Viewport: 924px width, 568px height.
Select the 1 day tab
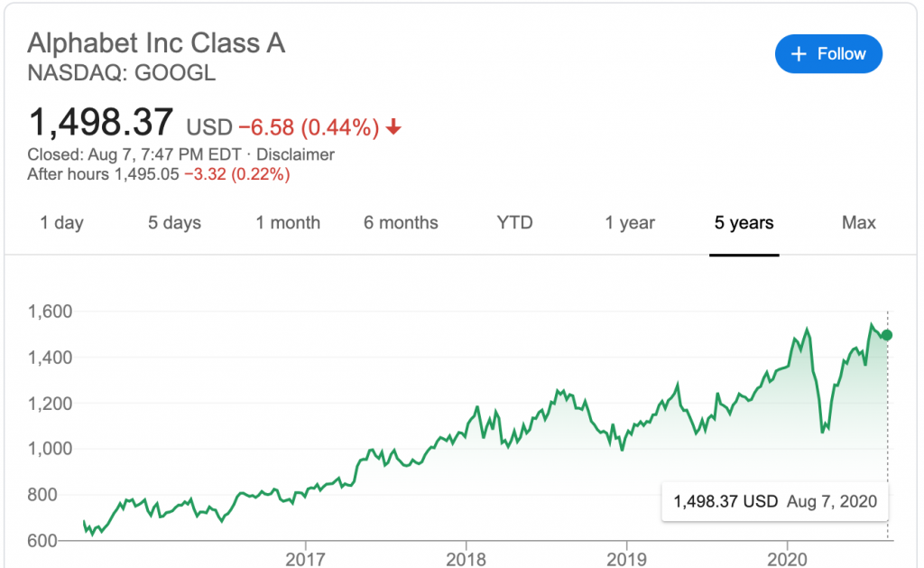pyautogui.click(x=61, y=223)
